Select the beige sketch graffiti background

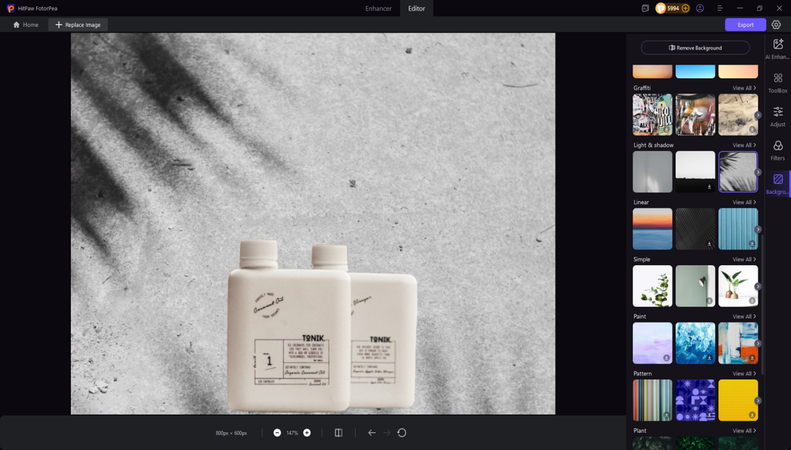[x=738, y=115]
